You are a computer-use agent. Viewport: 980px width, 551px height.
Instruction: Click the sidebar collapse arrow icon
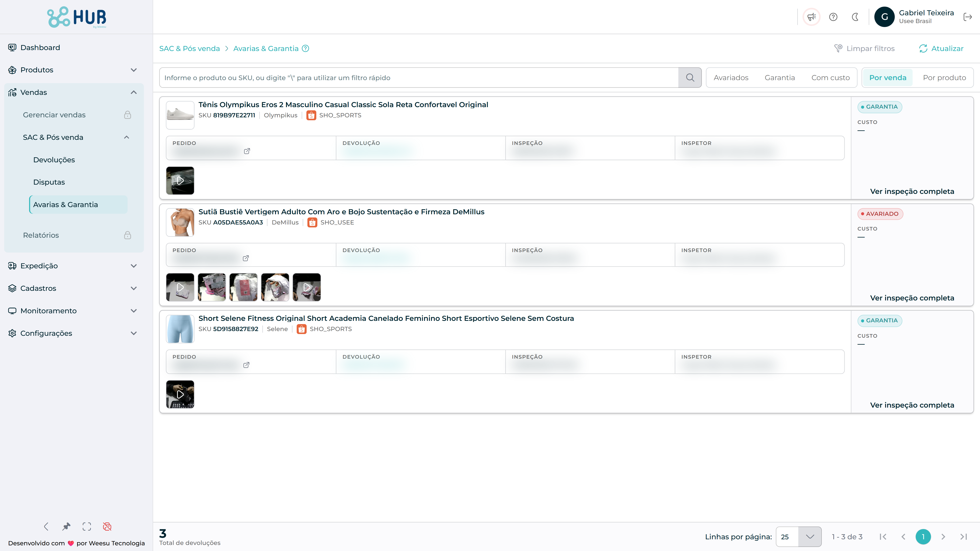46,526
